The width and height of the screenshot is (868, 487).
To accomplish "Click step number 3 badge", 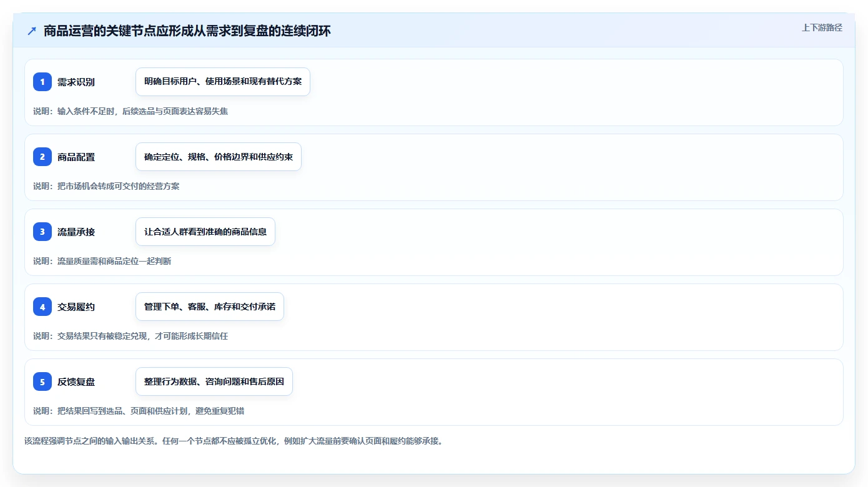I will (42, 232).
